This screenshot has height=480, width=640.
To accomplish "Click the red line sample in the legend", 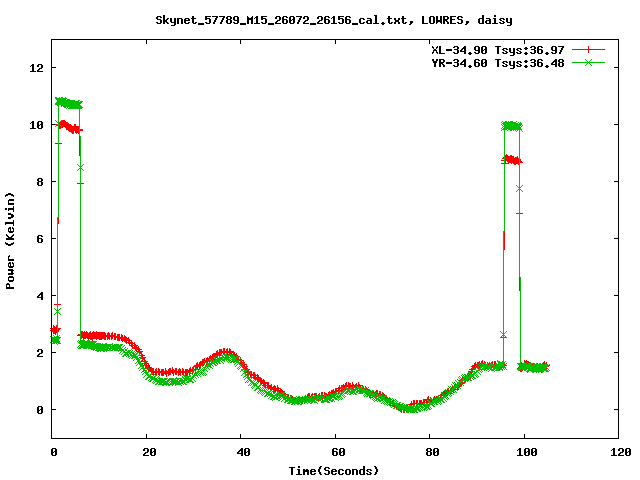I will [x=588, y=50].
